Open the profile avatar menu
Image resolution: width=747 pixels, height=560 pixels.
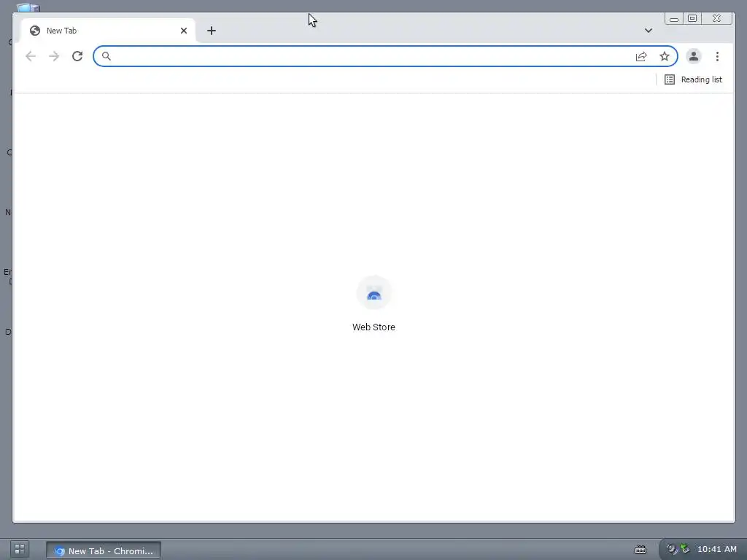(x=694, y=56)
